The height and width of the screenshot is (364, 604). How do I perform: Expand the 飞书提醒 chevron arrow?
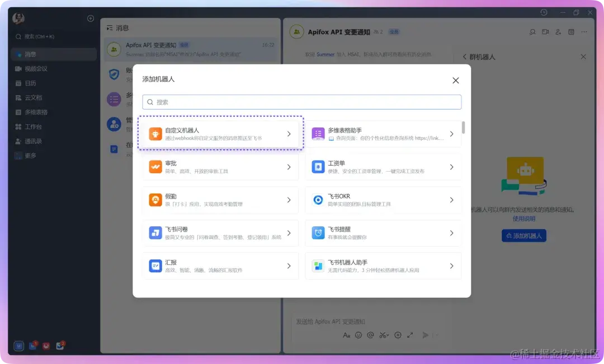click(x=451, y=233)
